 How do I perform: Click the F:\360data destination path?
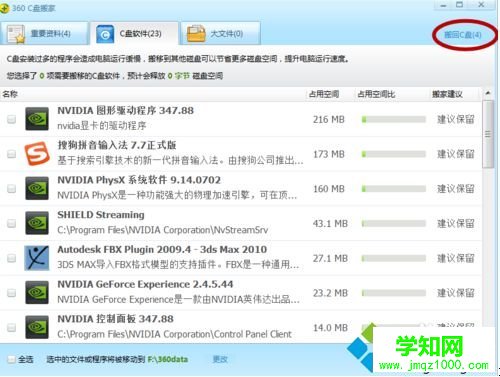click(168, 359)
